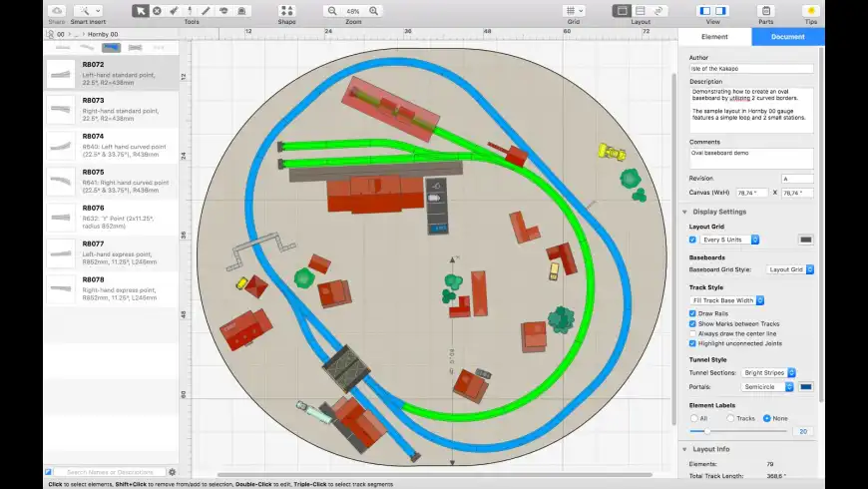Click the Smart Insert magic wand icon

coord(84,11)
